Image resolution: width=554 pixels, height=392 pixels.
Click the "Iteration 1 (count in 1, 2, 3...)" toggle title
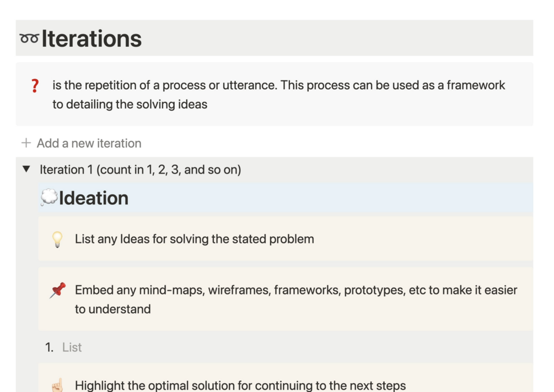pyautogui.click(x=140, y=170)
